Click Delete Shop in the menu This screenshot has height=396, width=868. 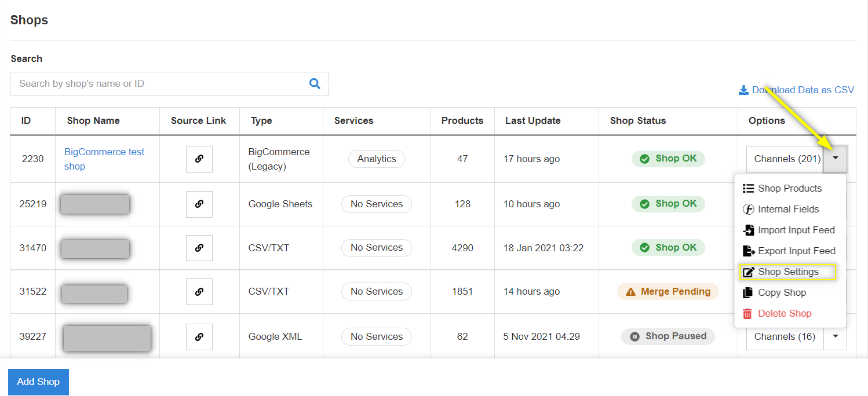tap(784, 313)
